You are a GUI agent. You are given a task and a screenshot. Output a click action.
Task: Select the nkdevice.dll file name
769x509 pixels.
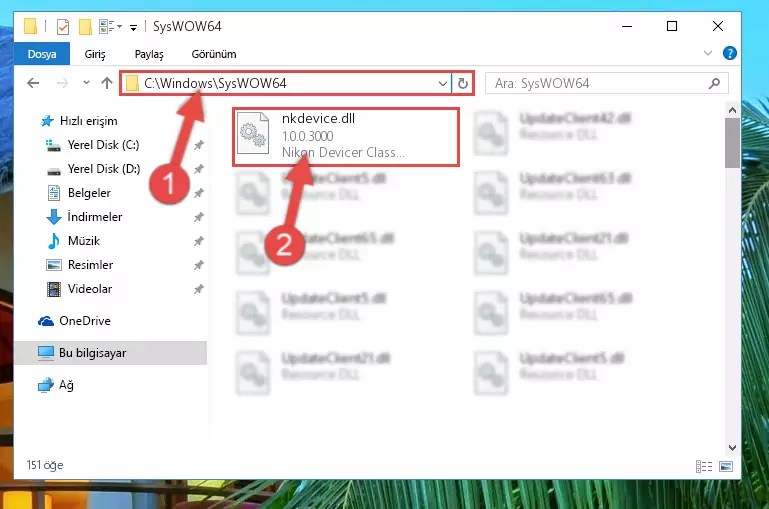318,119
